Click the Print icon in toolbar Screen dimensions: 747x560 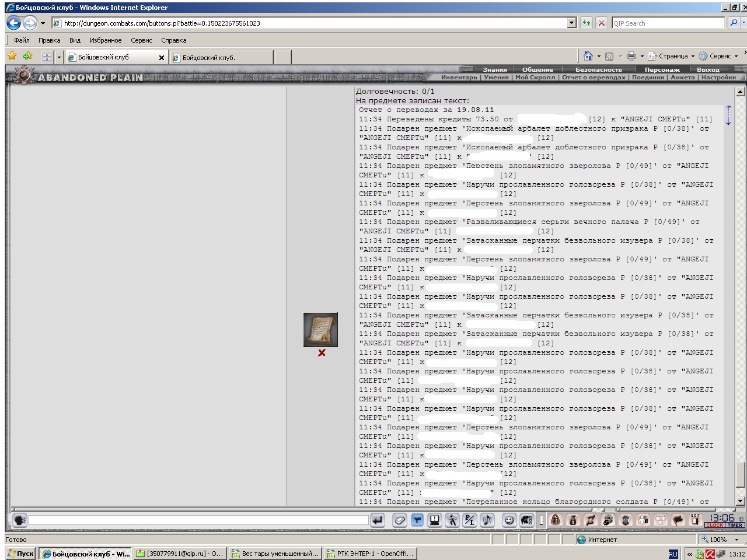[x=631, y=56]
